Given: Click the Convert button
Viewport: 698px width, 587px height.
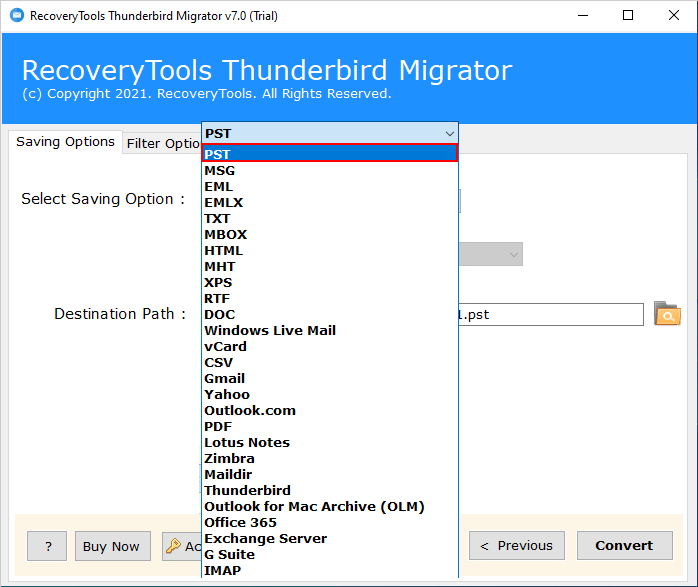Looking at the screenshot, I should [625, 546].
